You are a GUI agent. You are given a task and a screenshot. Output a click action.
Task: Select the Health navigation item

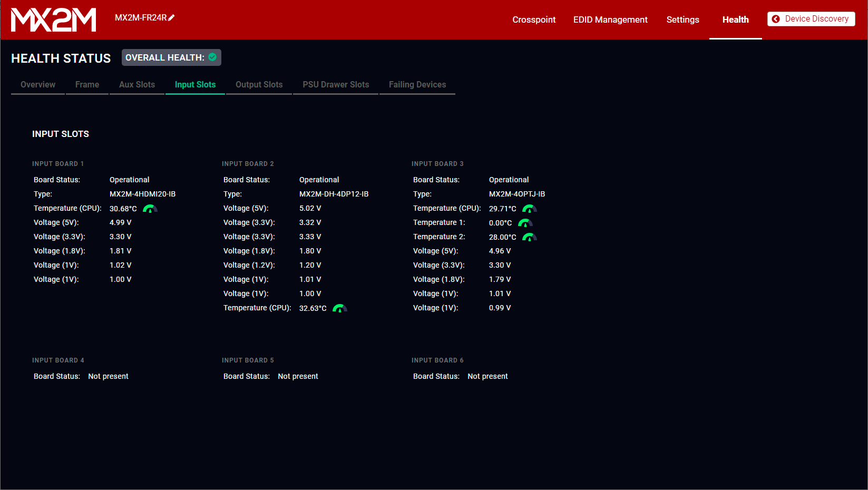tap(736, 19)
